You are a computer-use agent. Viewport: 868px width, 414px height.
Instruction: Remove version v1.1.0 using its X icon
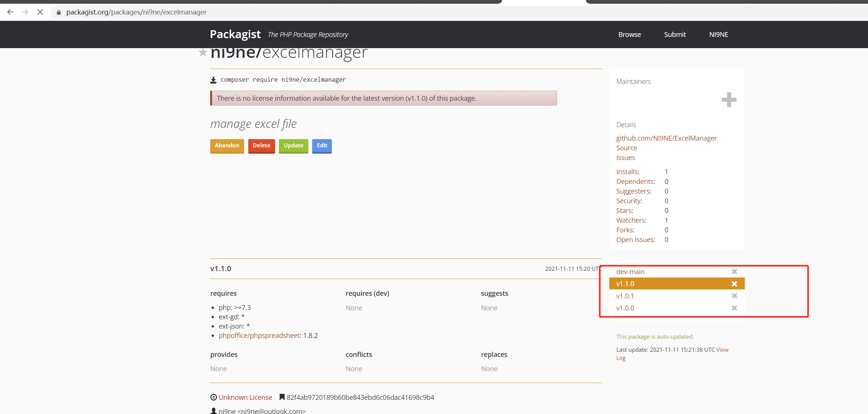(734, 284)
